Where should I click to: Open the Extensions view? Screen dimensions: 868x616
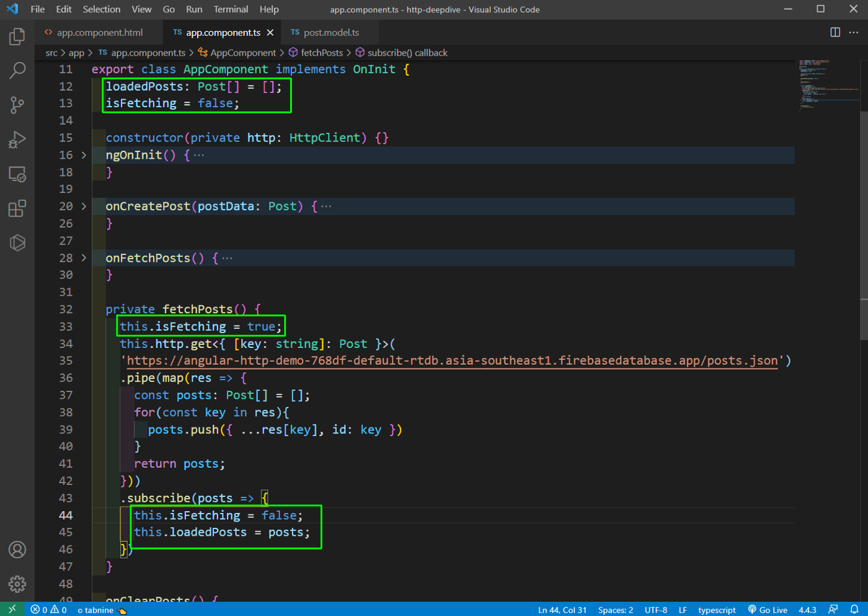coord(17,208)
